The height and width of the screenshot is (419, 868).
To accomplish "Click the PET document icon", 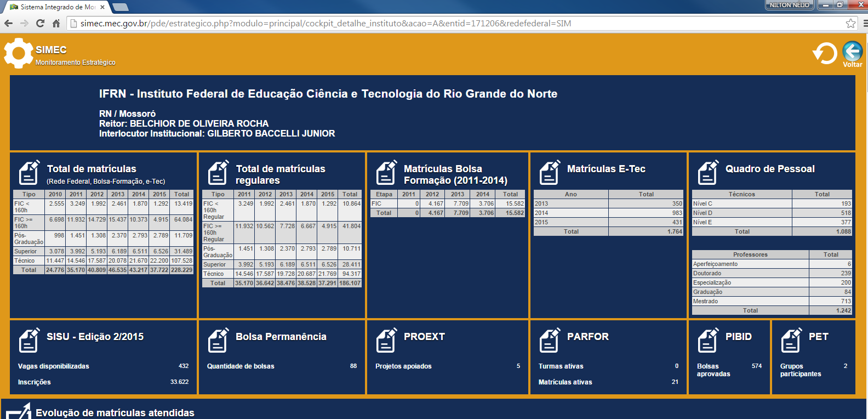I will click(x=791, y=340).
